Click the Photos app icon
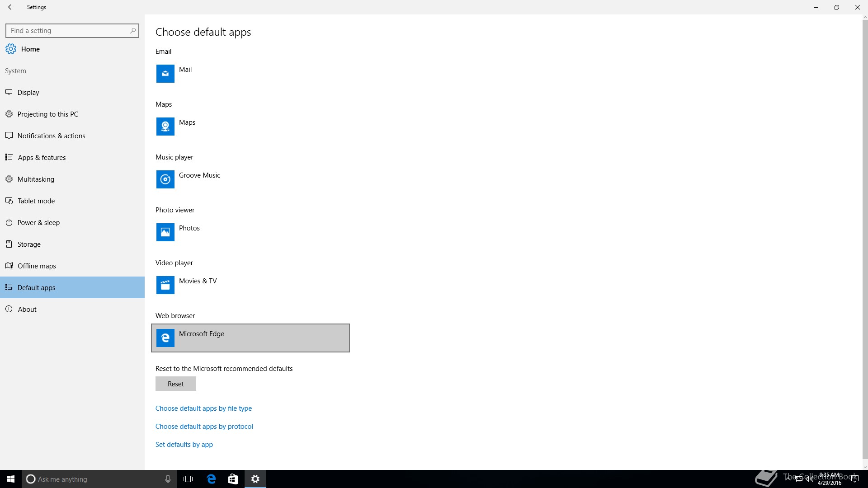 [165, 232]
